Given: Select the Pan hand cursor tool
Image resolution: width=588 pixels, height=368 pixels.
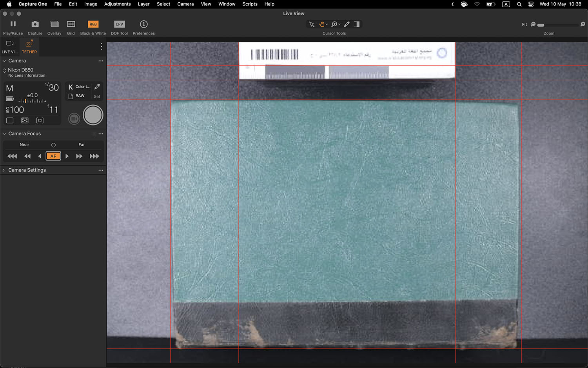Looking at the screenshot, I should pyautogui.click(x=322, y=24).
